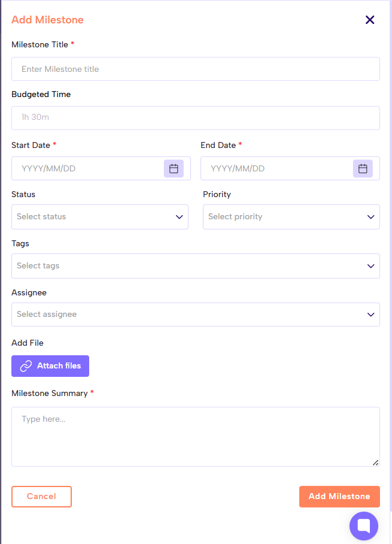Click the Attach files label text
The width and height of the screenshot is (392, 544).
[59, 366]
